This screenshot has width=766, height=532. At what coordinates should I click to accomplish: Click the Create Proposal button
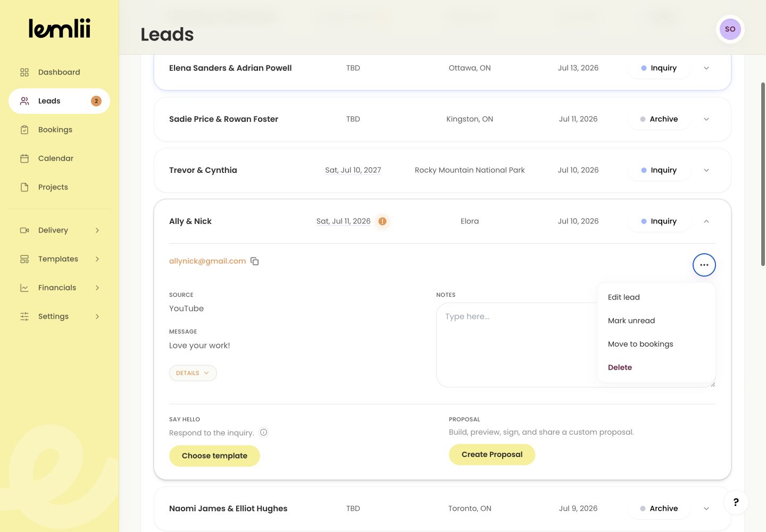[492, 454]
